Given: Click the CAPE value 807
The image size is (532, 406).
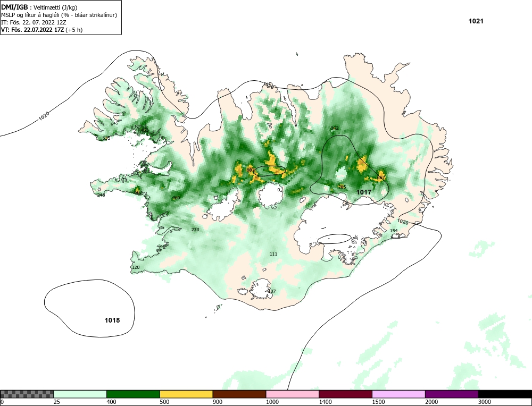Looking at the screenshot, I should click(x=251, y=170).
